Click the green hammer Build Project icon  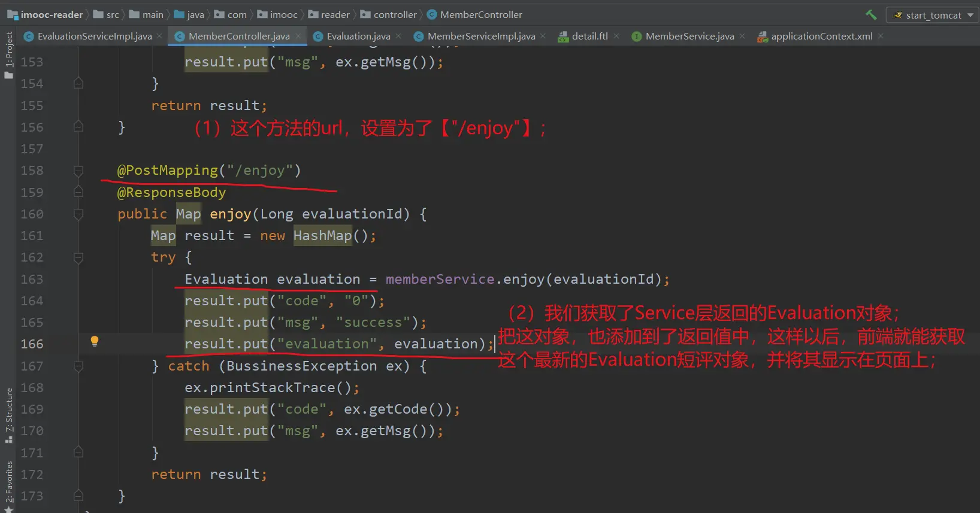[871, 14]
